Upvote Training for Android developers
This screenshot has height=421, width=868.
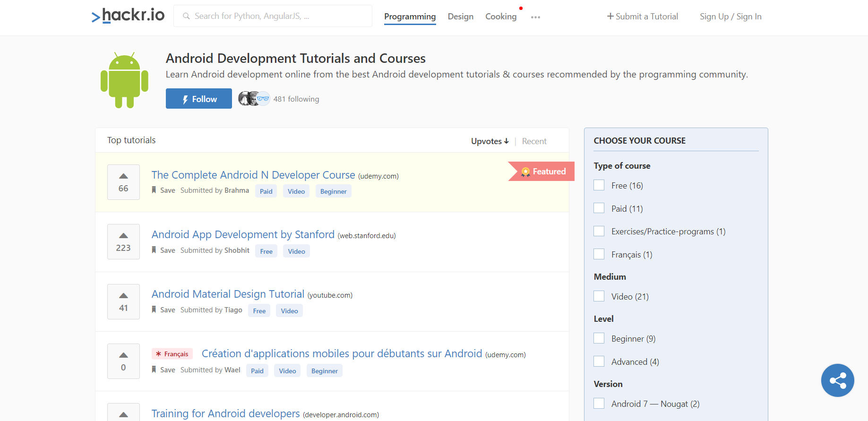coord(123,412)
